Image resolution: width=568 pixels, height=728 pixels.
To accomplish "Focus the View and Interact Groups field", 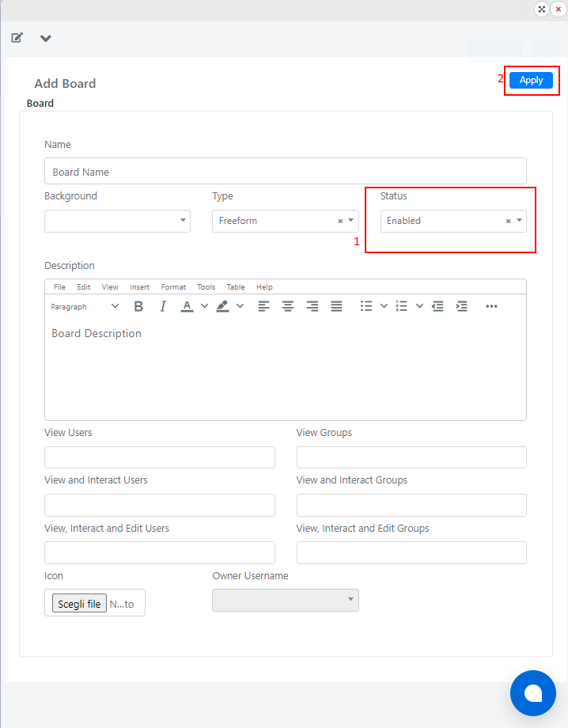I will 411,505.
